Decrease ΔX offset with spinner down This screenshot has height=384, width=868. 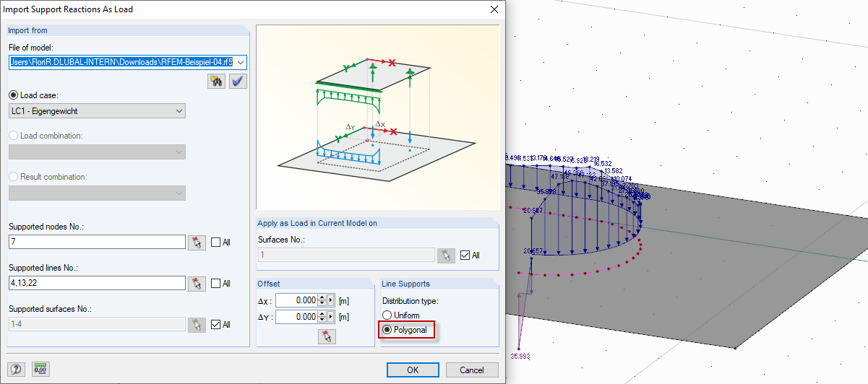pyautogui.click(x=323, y=304)
